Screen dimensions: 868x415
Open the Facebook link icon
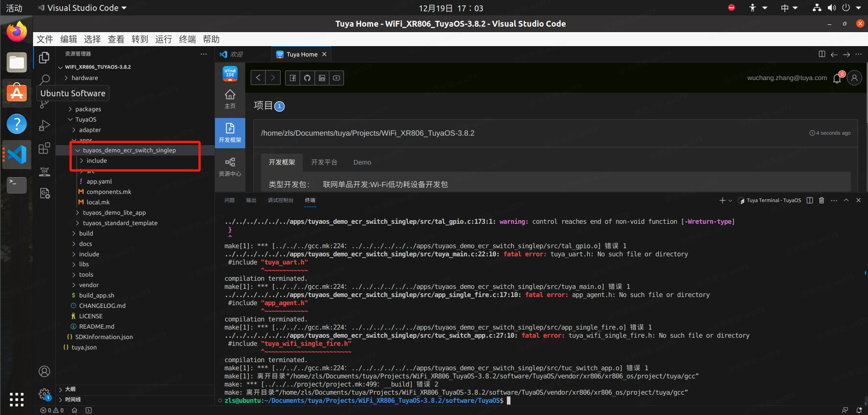[293, 78]
